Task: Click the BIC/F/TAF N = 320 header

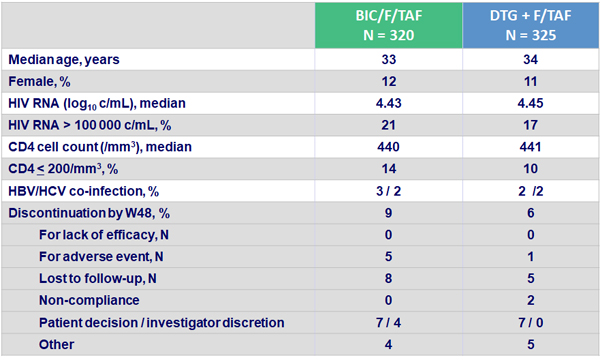Action: click(388, 25)
